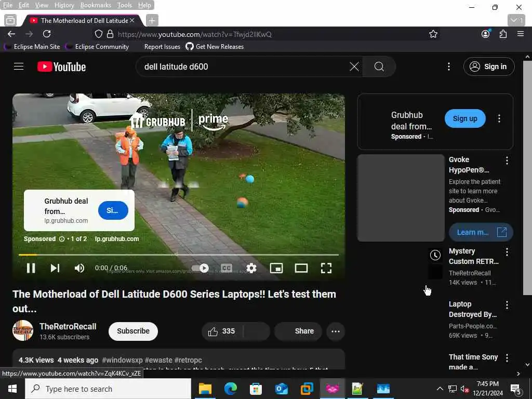
Task: Open options for the Gvoke HypoPen ad
Action: click(507, 161)
